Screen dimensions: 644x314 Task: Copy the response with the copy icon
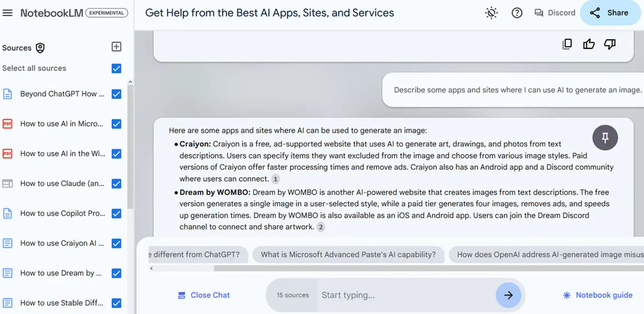(x=567, y=44)
